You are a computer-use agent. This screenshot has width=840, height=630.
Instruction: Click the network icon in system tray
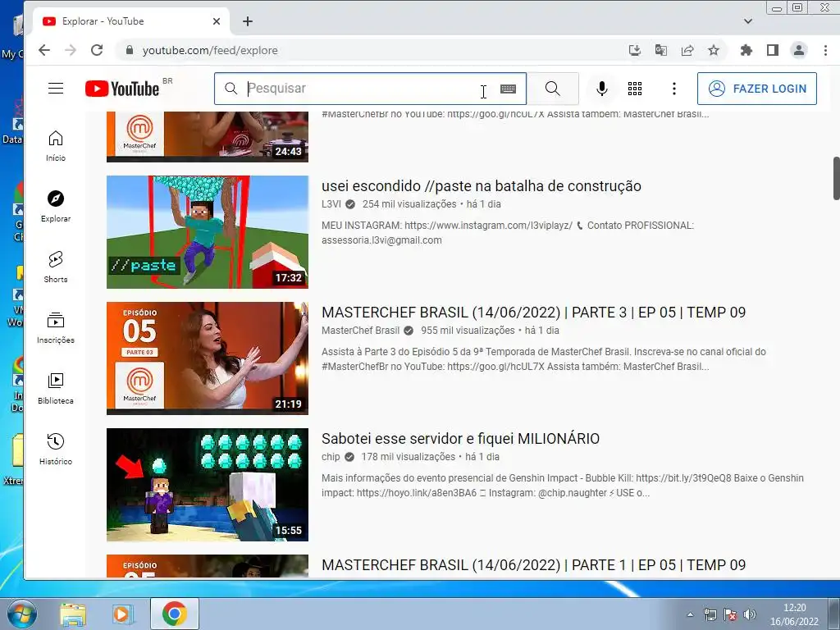point(710,614)
